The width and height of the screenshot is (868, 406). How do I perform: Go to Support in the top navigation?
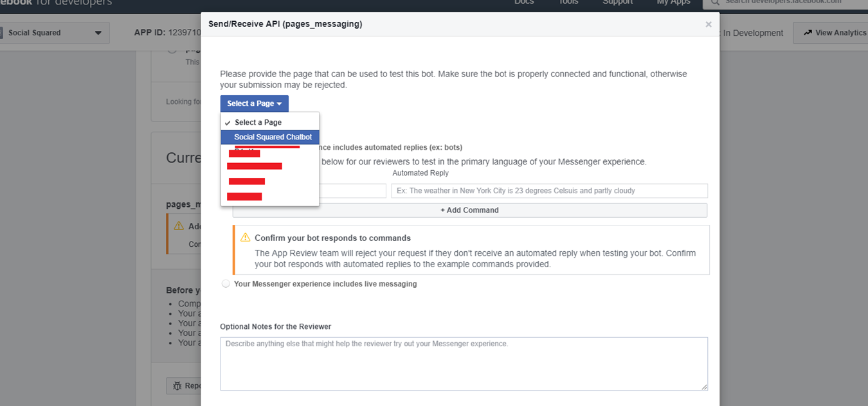(617, 3)
